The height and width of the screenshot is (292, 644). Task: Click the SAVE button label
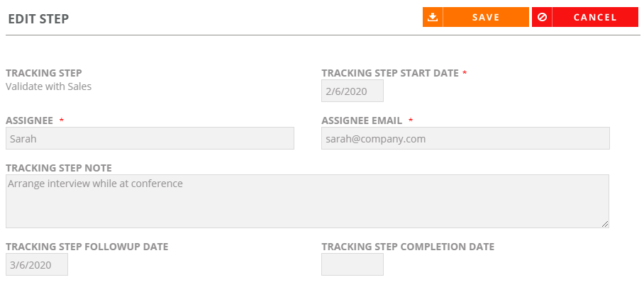point(486,17)
